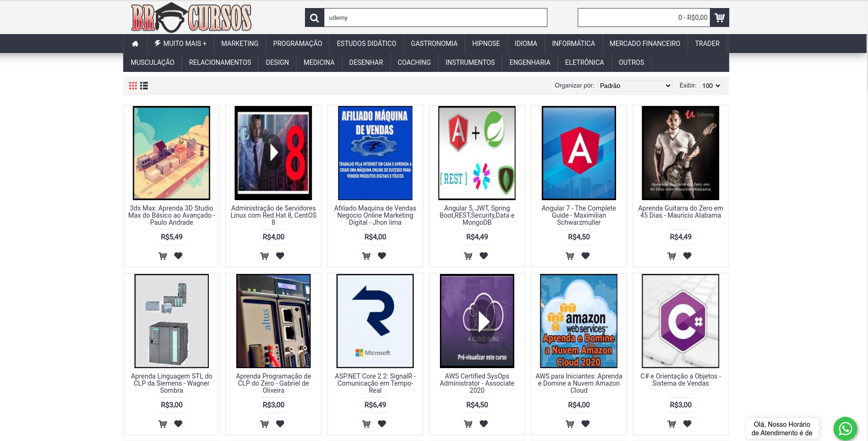Add Aprenda Guitarra course to cart

(672, 256)
